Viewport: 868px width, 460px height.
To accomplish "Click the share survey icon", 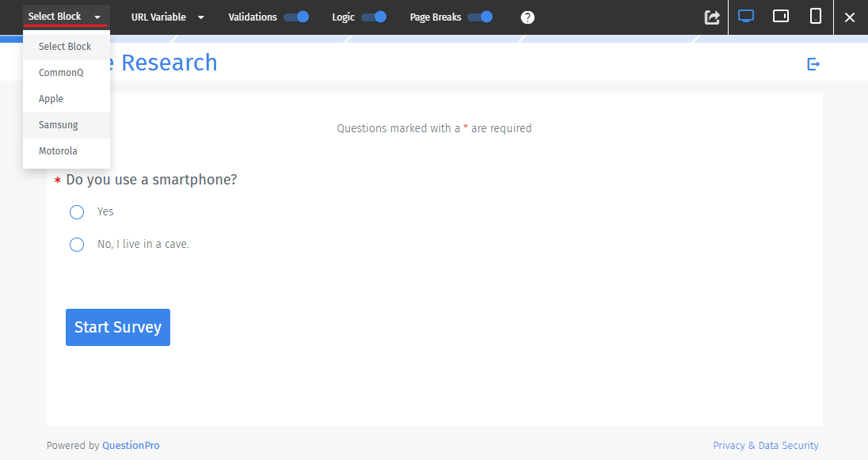I will [x=711, y=17].
